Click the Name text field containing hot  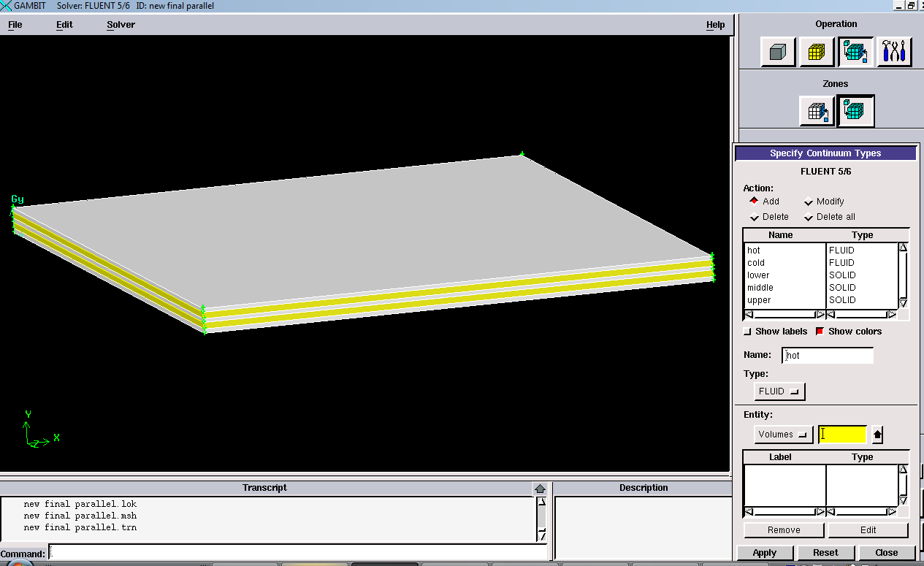pos(828,356)
